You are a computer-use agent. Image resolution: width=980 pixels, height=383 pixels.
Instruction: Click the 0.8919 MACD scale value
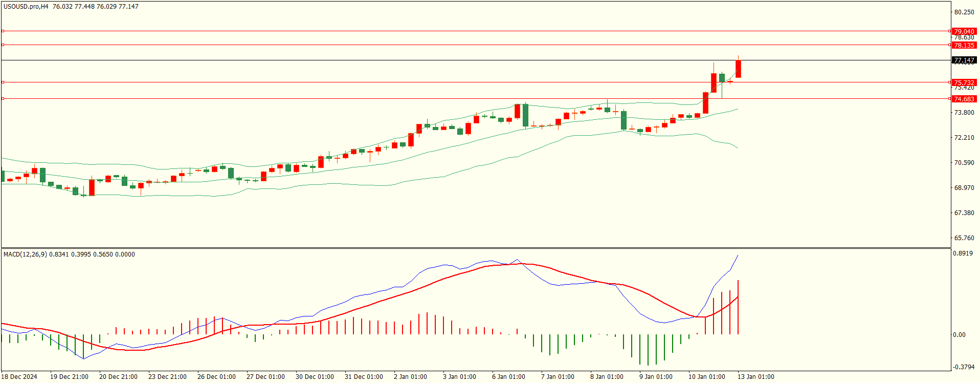tap(963, 253)
